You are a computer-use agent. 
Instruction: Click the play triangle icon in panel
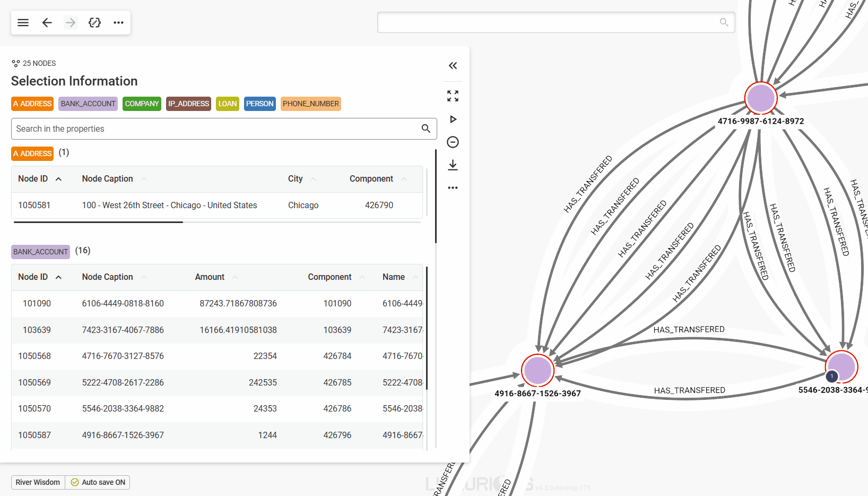tap(453, 119)
